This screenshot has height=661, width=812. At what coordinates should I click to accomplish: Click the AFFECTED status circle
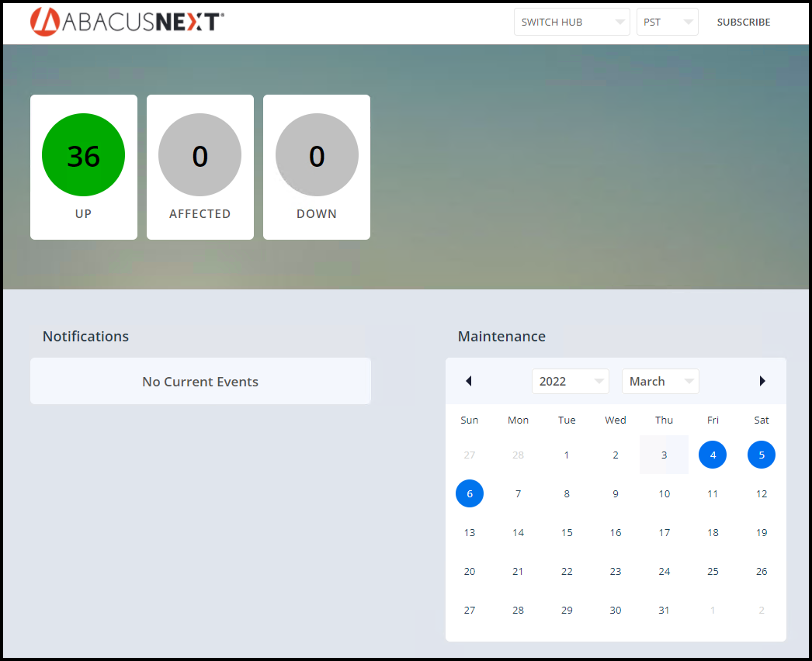point(200,154)
